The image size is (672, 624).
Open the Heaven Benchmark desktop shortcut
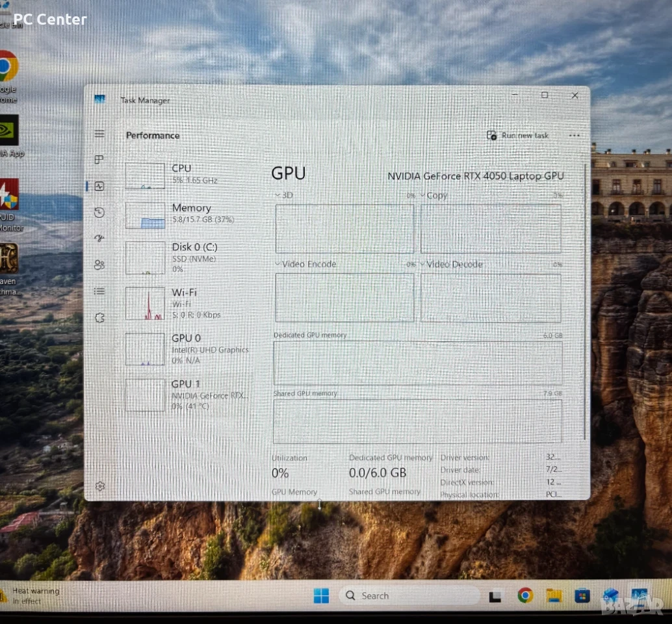10,269
